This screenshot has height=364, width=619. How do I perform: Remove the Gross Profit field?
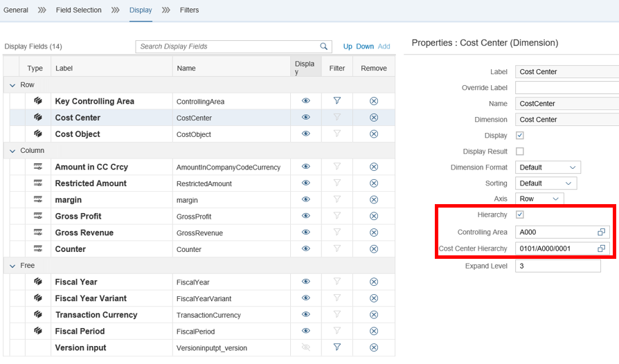pyautogui.click(x=374, y=216)
